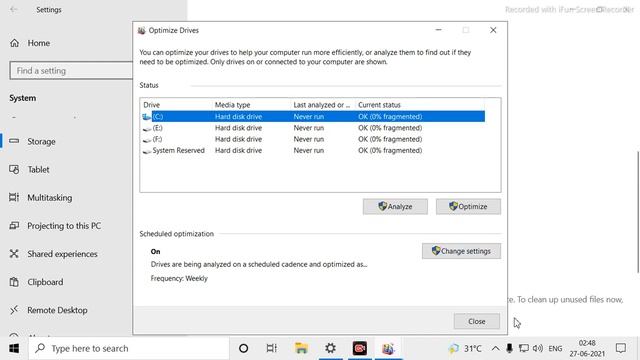Viewport: 640px width, 360px height.
Task: Open File Explorer from the taskbar
Action: pyautogui.click(x=301, y=349)
